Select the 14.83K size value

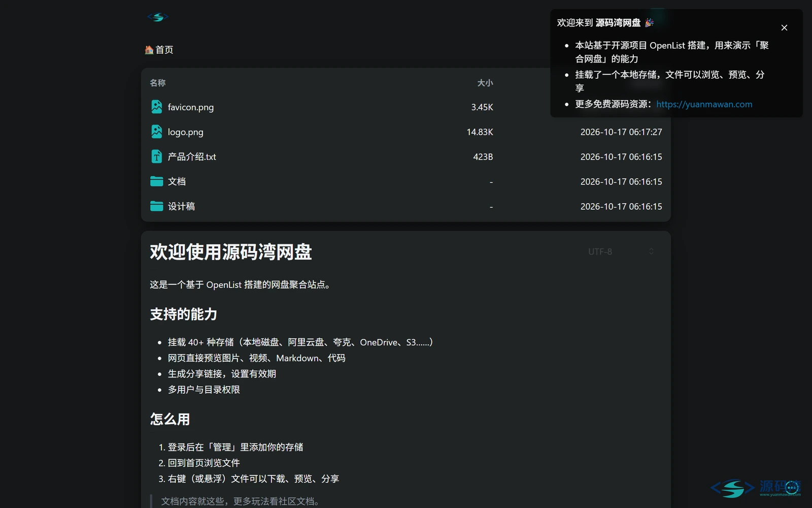(480, 132)
